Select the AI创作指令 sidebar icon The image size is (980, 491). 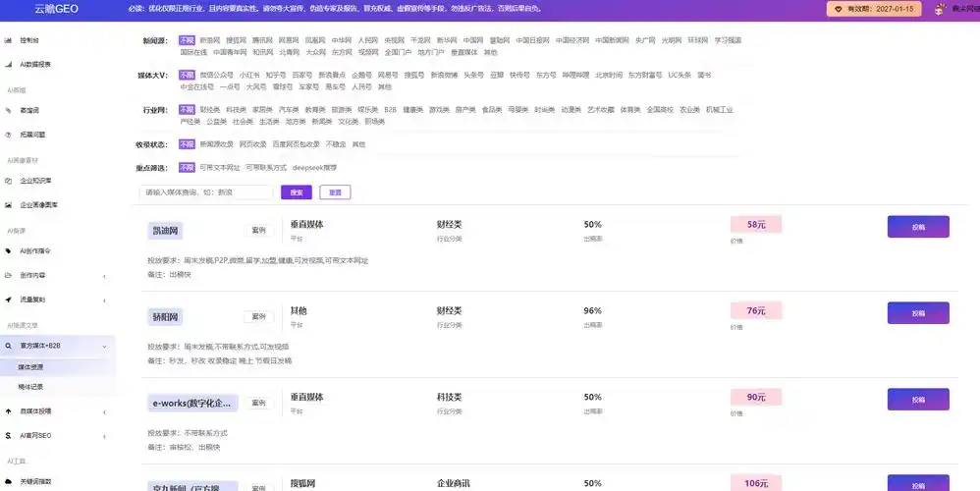[x=9, y=251]
